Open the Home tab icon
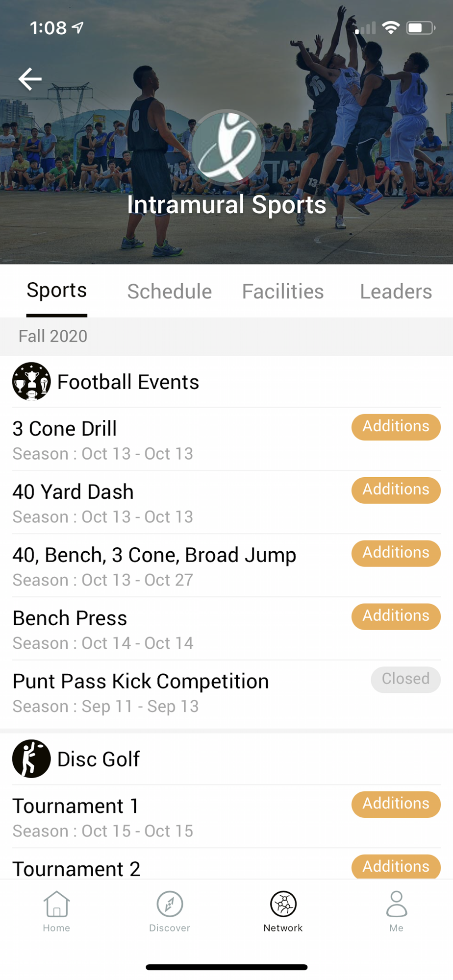 [x=56, y=904]
